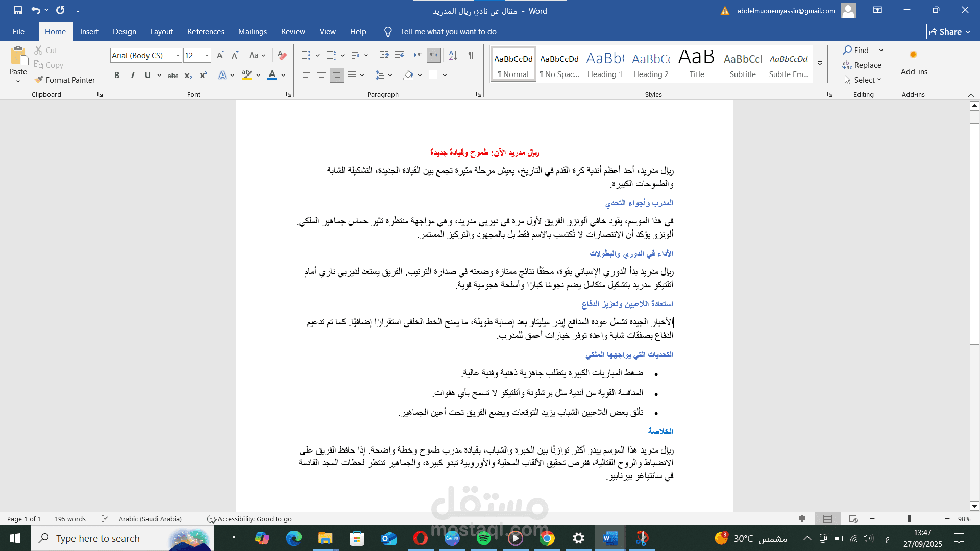
Task: Open the font name dropdown
Action: coord(178,55)
